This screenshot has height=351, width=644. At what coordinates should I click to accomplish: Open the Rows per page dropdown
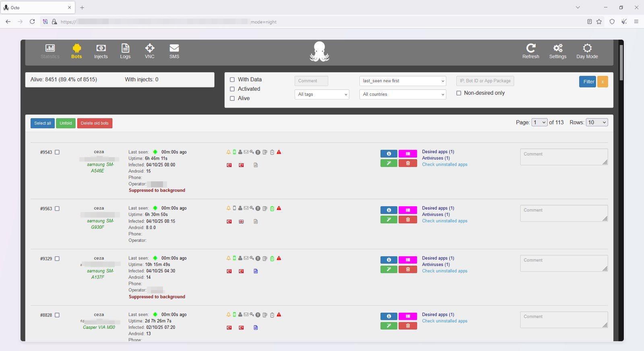[x=597, y=123]
